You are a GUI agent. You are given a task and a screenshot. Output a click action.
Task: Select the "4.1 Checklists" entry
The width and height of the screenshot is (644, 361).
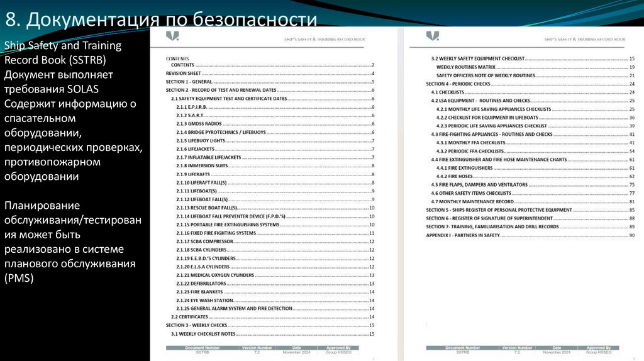click(533, 92)
